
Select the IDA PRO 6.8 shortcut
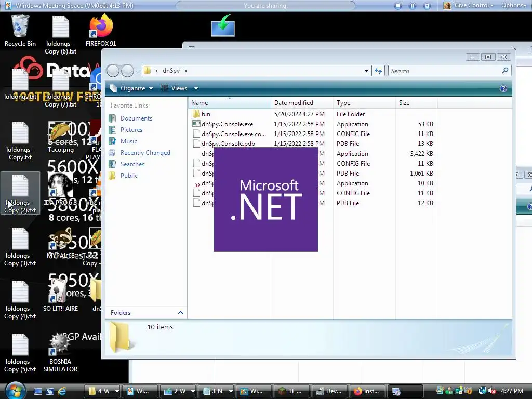(x=60, y=190)
